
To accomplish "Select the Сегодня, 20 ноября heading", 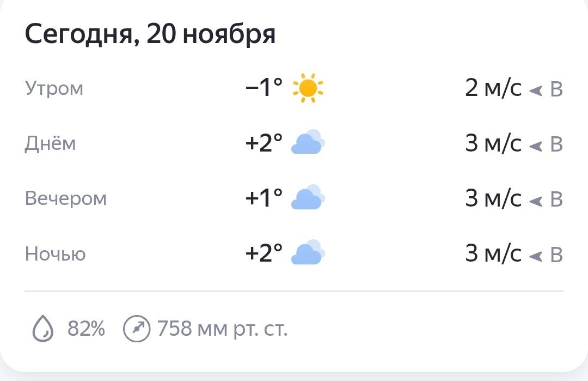I will (150, 34).
